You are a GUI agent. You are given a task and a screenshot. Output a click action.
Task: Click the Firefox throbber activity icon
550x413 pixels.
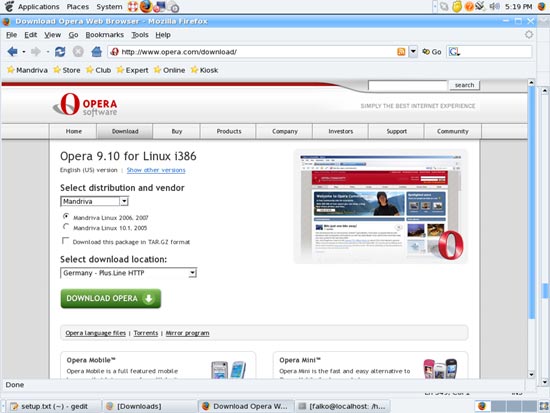[529, 34]
